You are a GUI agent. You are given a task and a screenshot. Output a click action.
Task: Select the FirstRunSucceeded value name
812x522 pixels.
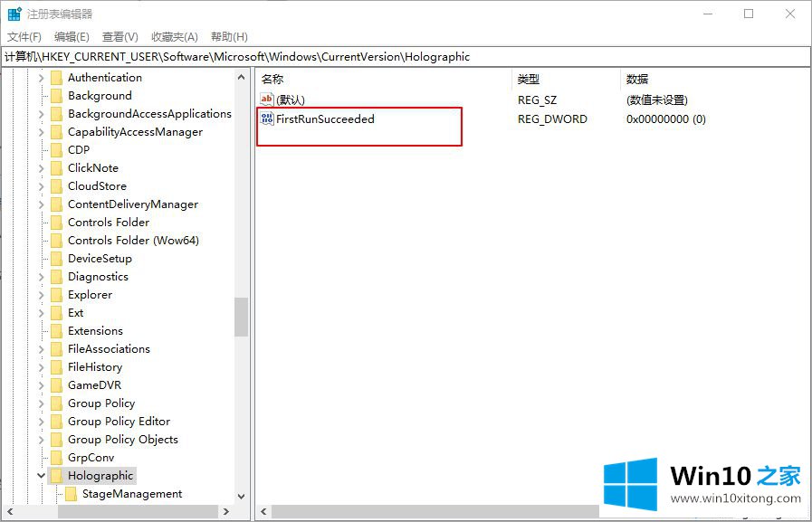[x=325, y=119]
